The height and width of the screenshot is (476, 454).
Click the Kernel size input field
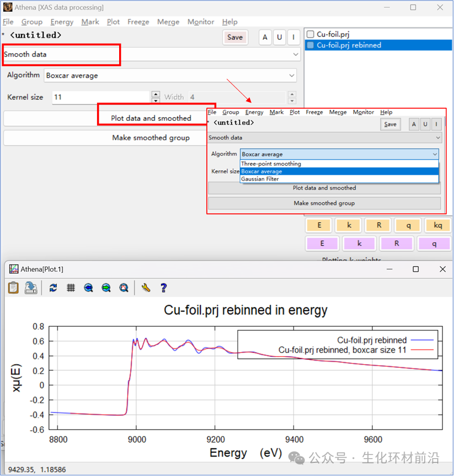coord(100,97)
